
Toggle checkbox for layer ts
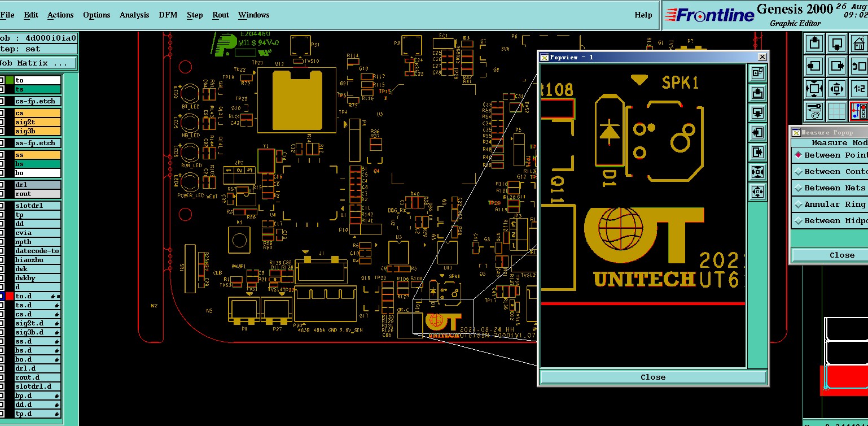2,89
